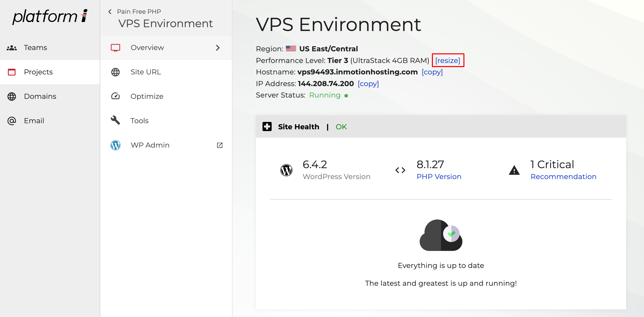The width and height of the screenshot is (644, 317).
Task: Open WP Admin external link icon
Action: tap(220, 145)
